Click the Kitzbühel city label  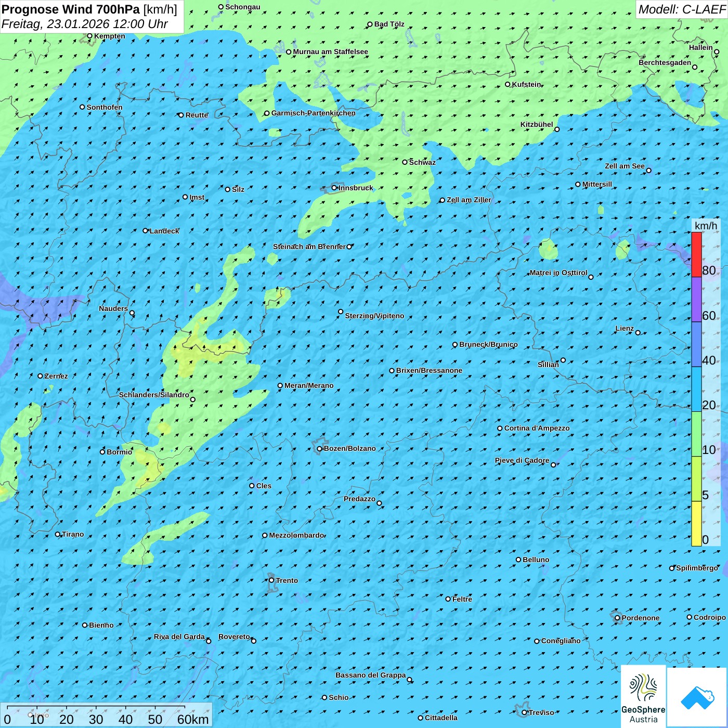(537, 124)
